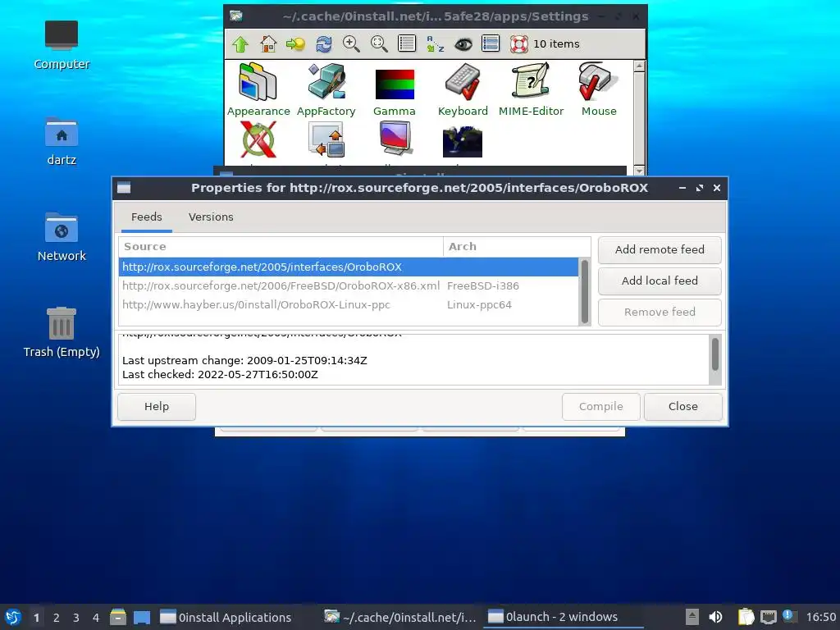Click the Last checked timestamp line
This screenshot has height=630, width=840.
(220, 374)
